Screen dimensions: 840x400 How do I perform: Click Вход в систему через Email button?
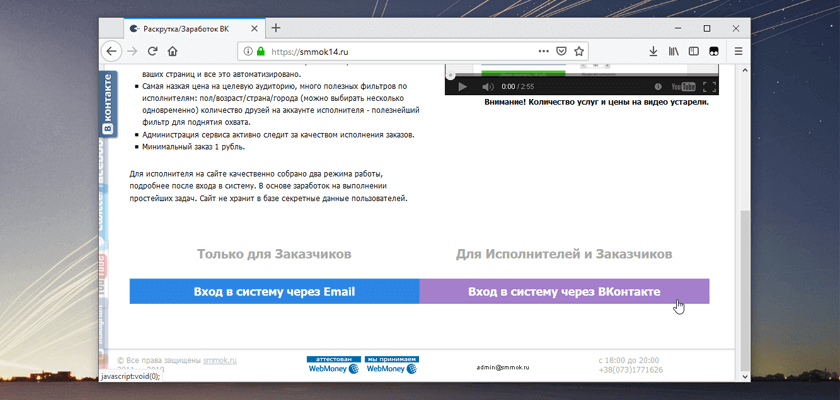(274, 291)
